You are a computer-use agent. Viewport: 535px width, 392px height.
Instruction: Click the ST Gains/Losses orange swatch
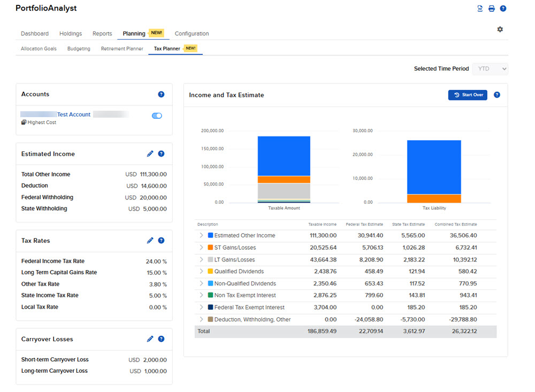[210, 248]
